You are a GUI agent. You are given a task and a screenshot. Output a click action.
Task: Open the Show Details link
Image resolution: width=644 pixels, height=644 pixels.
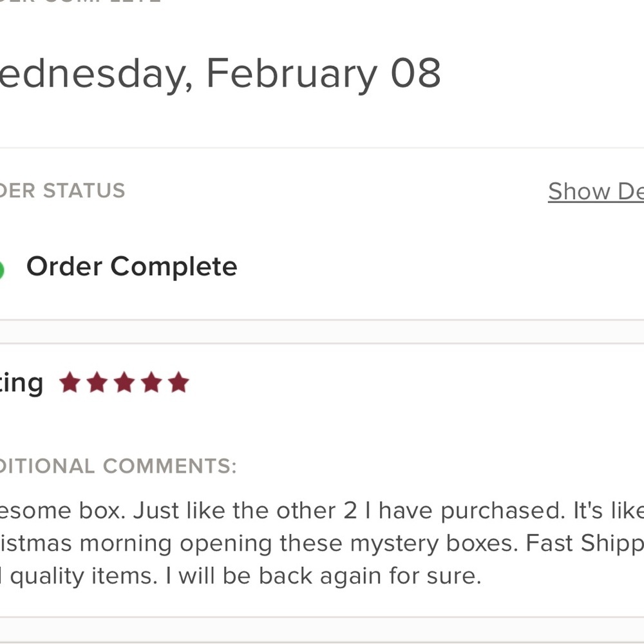click(596, 191)
